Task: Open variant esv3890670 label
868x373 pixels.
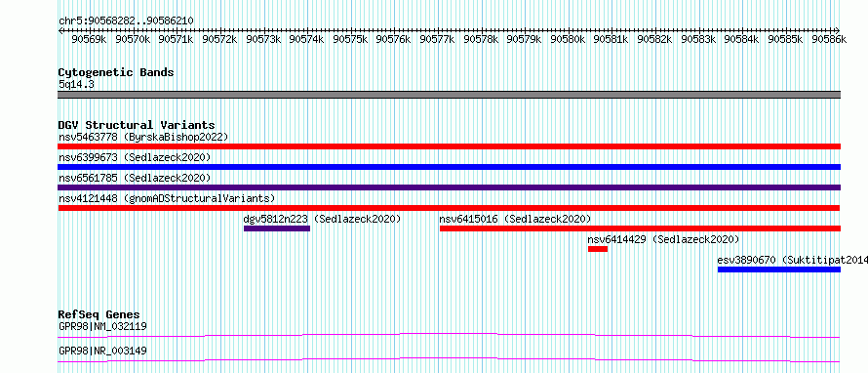Action: click(747, 260)
